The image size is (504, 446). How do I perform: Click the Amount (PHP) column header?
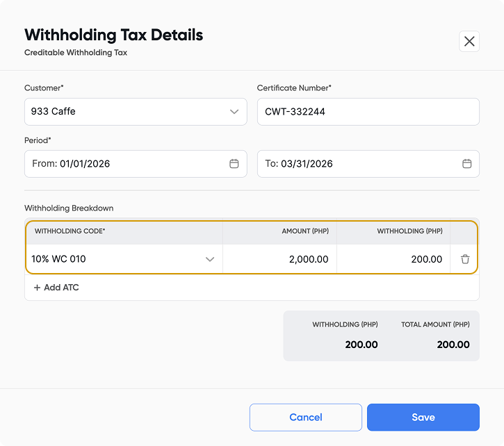tap(304, 231)
